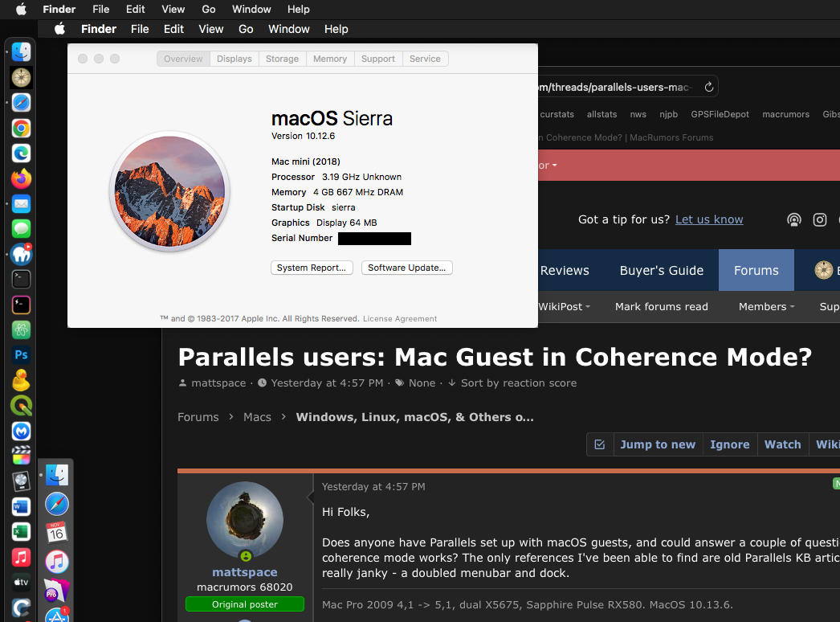This screenshot has width=840, height=622.
Task: Open Photoshop from the dock
Action: [x=21, y=355]
